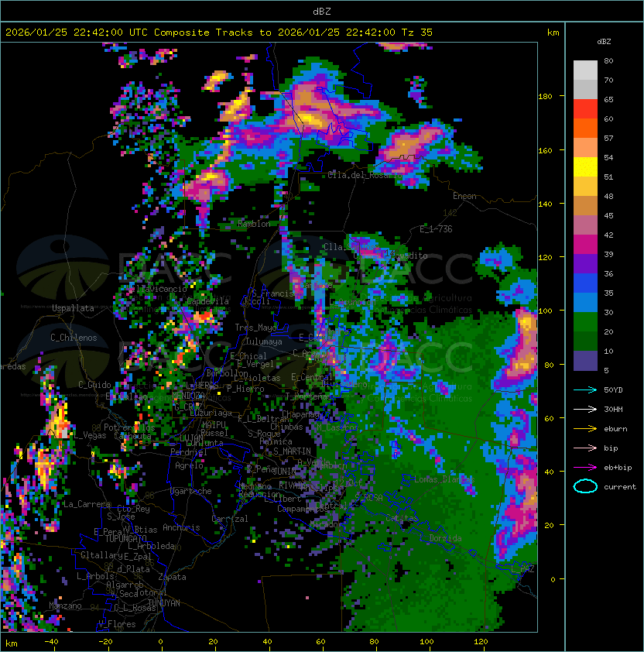
Task: Pick the dark green 20–10 dBZ swatch
Action: (585, 341)
